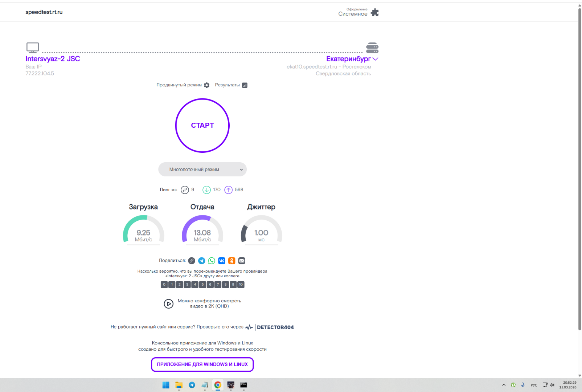The image size is (582, 392).
Task: Share the result via VK icon
Action: point(222,261)
